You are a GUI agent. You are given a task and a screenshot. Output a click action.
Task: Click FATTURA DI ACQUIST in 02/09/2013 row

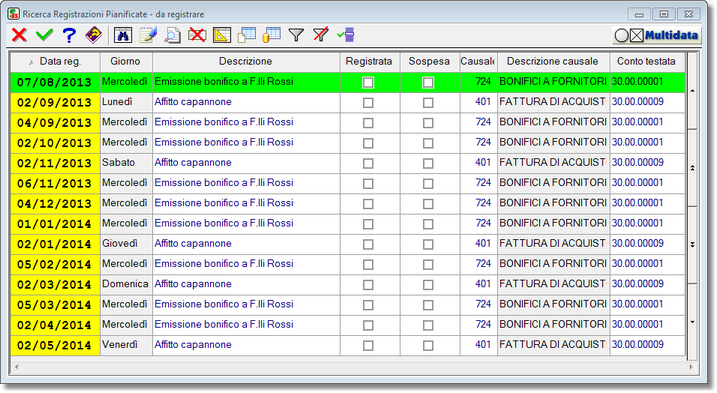click(552, 102)
